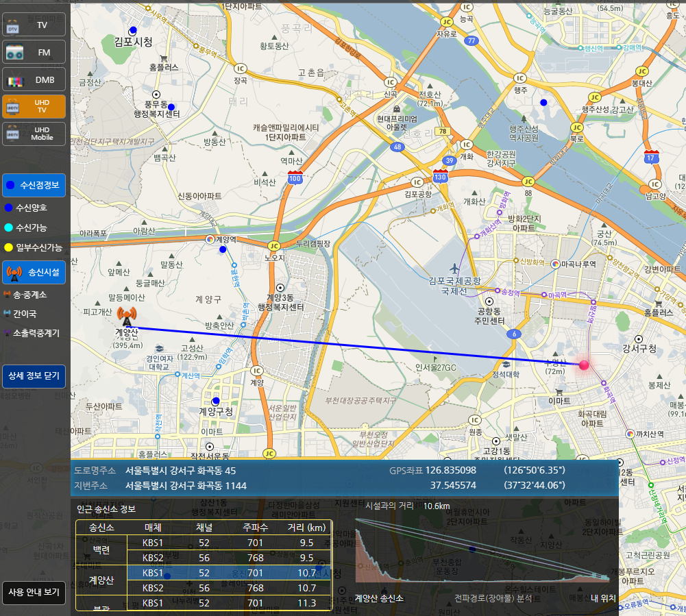Switch to the TV broadcast mode
Viewport: 686px width, 616px height.
click(34, 25)
